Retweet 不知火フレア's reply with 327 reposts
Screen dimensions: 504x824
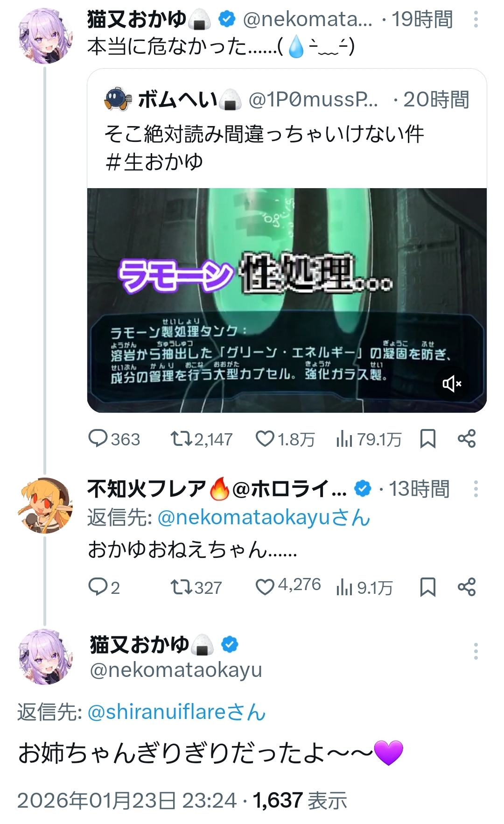point(179,587)
